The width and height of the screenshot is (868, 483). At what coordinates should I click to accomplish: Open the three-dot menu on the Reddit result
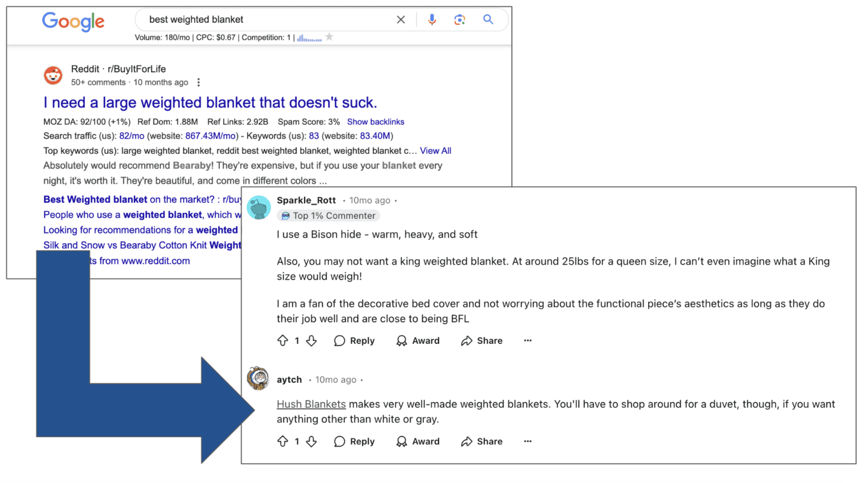[198, 82]
